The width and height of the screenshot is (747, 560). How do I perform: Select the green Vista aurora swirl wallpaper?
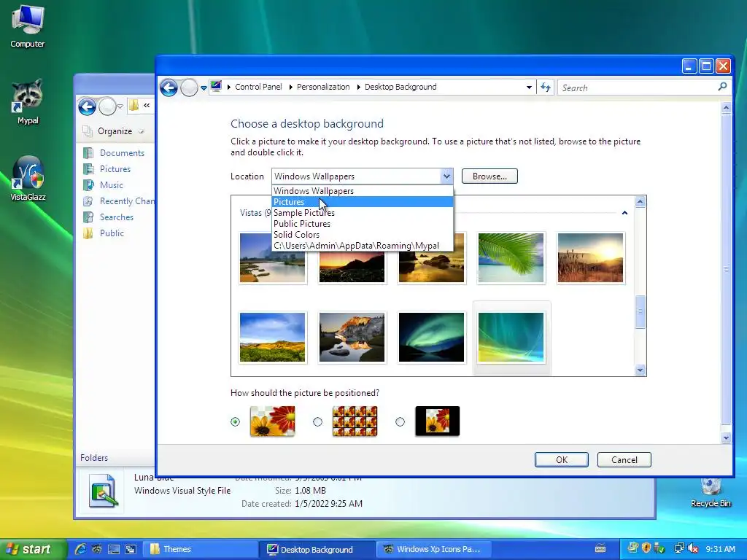coord(511,337)
